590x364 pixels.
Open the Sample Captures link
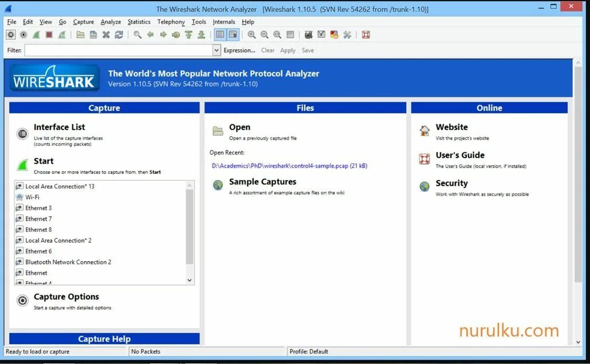pyautogui.click(x=263, y=181)
